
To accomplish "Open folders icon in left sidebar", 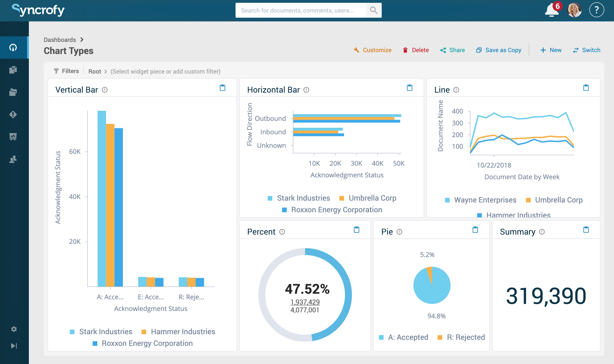I will point(13,92).
